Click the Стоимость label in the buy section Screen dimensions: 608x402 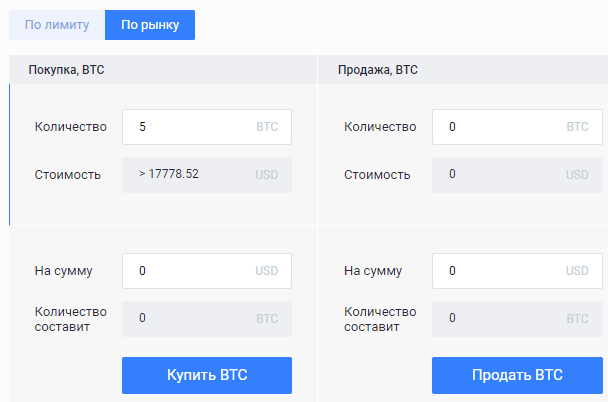68,174
